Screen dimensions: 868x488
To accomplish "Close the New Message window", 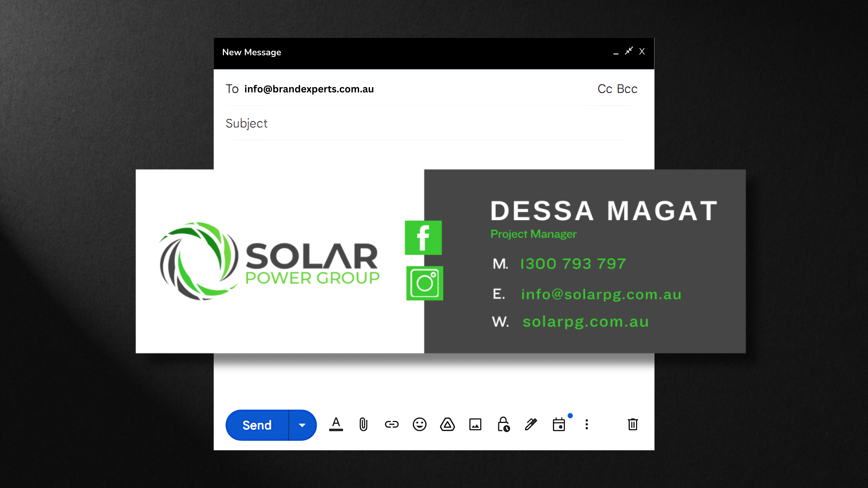I will pyautogui.click(x=642, y=51).
